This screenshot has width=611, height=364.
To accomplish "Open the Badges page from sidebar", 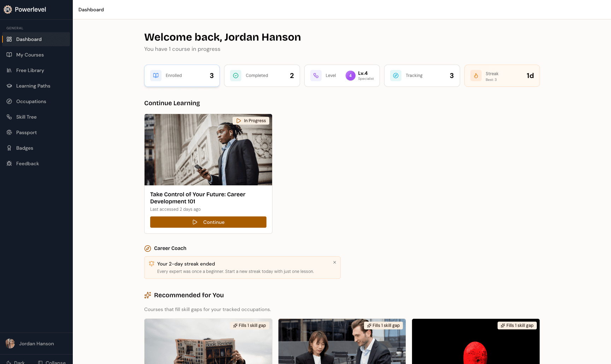I will point(25,148).
